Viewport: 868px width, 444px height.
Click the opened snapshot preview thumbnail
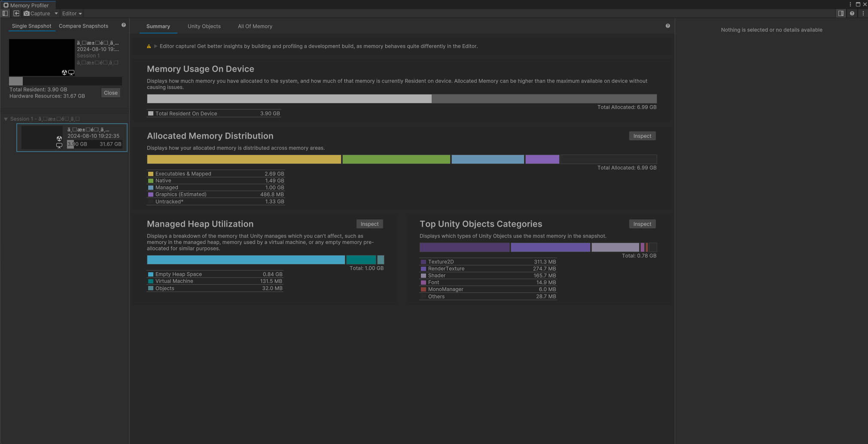tap(42, 58)
